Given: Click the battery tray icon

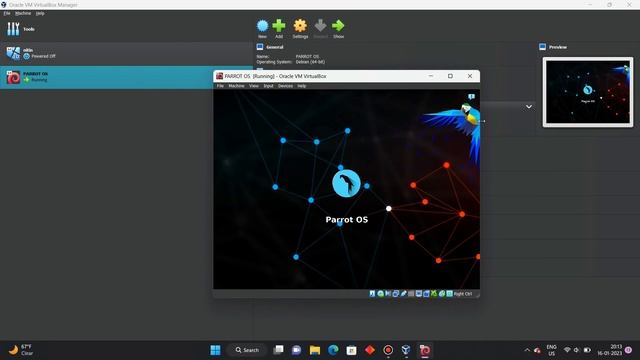Looking at the screenshot, I should [x=587, y=350].
